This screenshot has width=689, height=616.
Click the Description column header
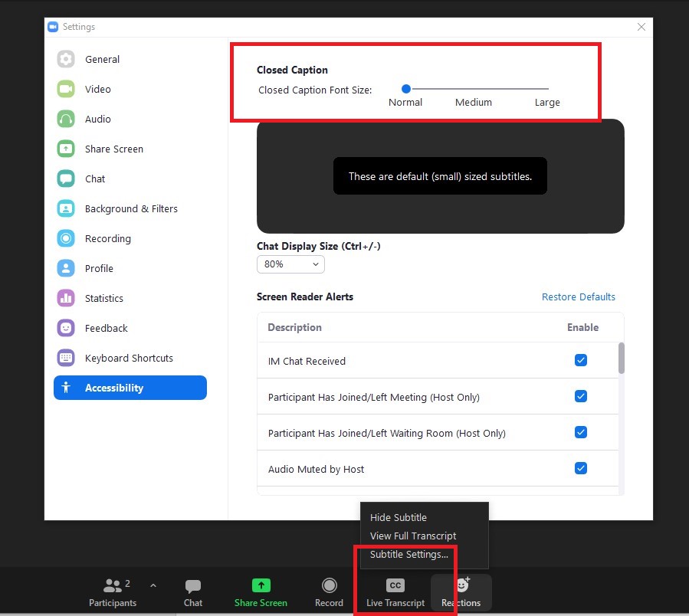[294, 327]
